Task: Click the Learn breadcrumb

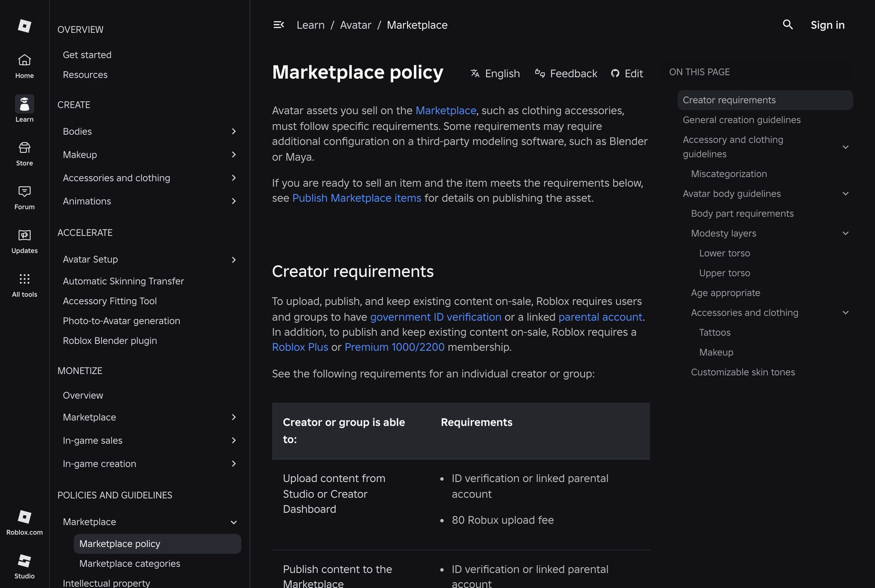Action: coord(311,25)
